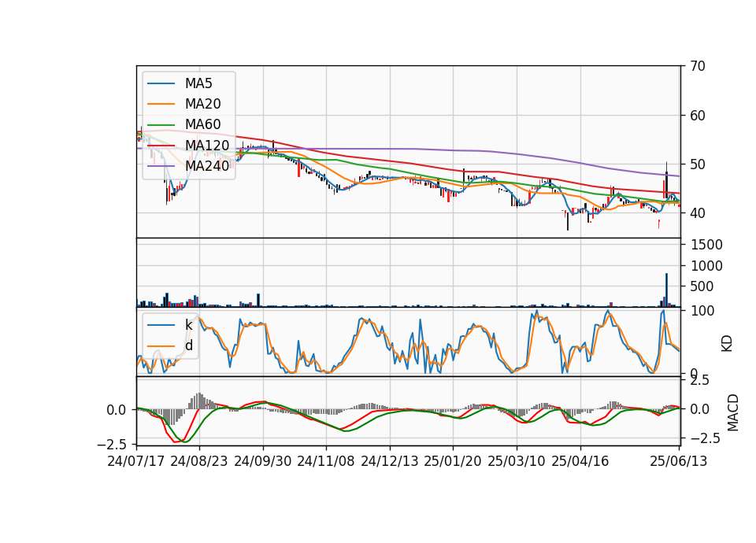Click the MA20 legend label
The height and width of the screenshot is (543, 756).
pos(202,104)
